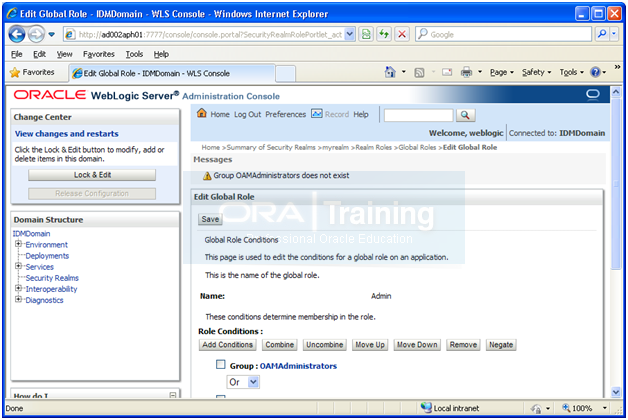Screen dimensions: 628x420
Task: Open the address bar URL history dropdown
Action: tap(350, 34)
